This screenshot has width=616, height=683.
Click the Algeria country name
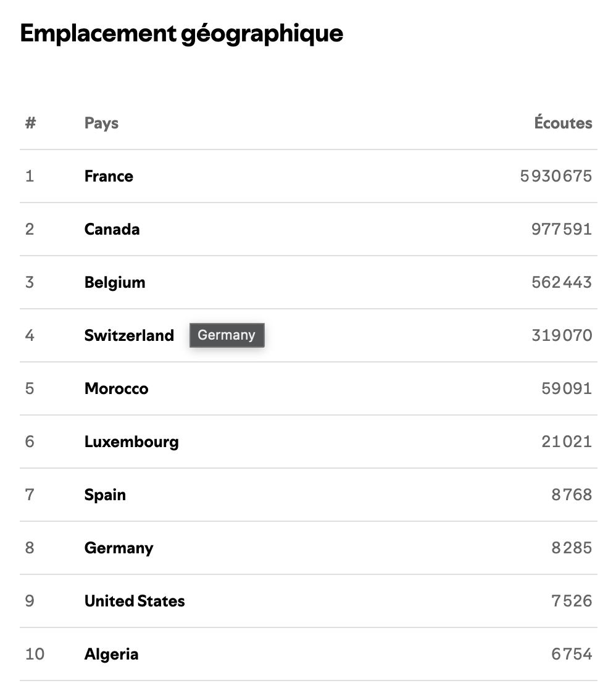(x=111, y=655)
